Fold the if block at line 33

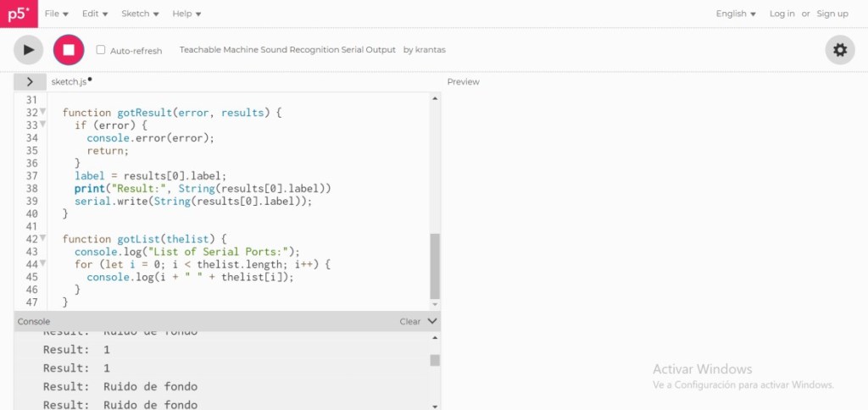43,125
